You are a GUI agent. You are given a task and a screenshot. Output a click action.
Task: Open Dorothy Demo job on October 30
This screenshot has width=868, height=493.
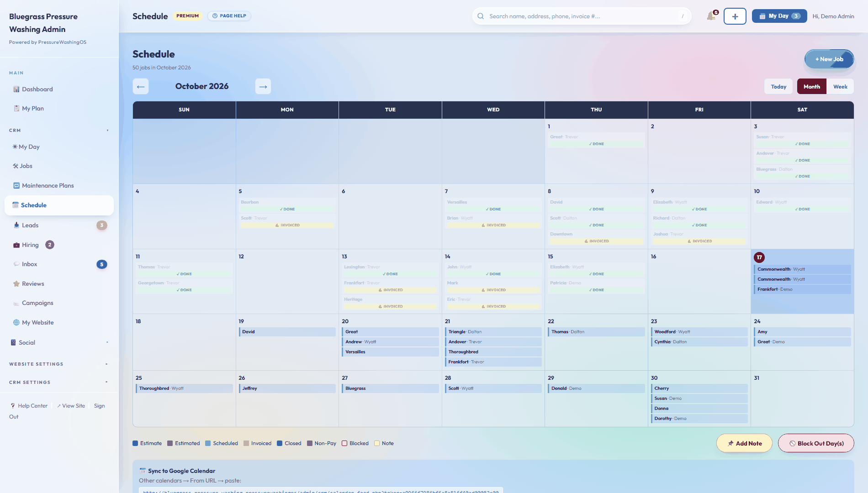pos(699,419)
